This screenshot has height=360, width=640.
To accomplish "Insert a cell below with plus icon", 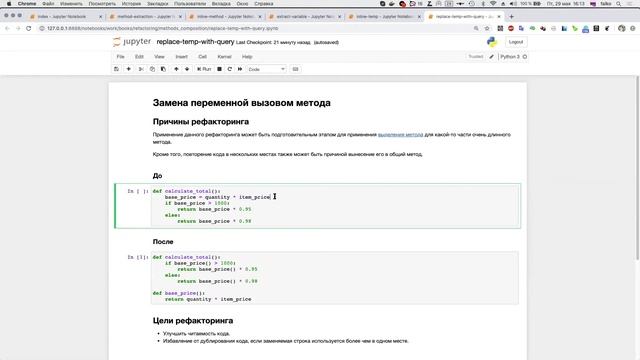I will point(129,69).
